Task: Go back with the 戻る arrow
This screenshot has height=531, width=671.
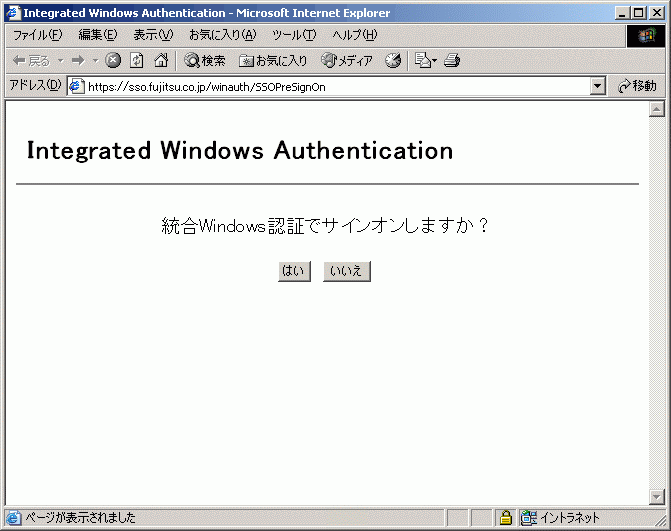Action: (31, 61)
